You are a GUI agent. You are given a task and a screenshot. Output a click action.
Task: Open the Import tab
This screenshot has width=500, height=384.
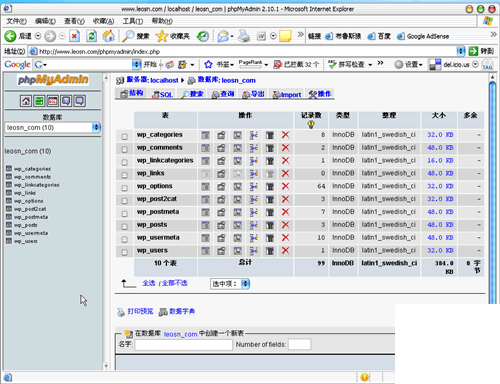(x=287, y=95)
